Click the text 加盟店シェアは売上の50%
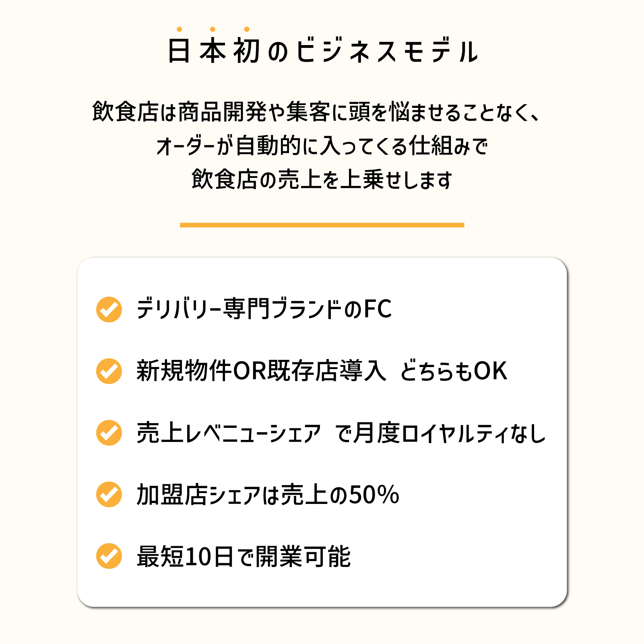Image resolution: width=644 pixels, height=644 pixels. coord(268,494)
